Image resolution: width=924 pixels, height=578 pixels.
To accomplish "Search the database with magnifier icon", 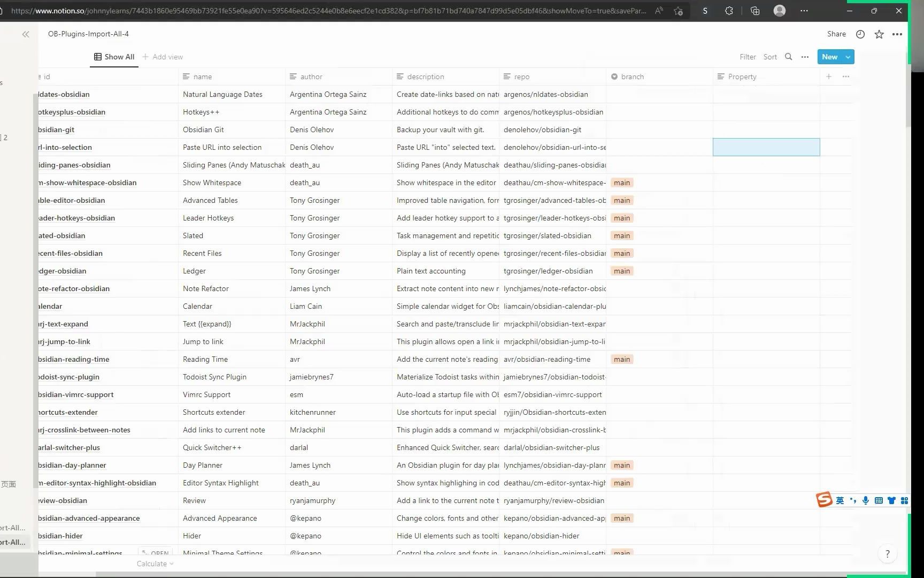I will point(788,57).
